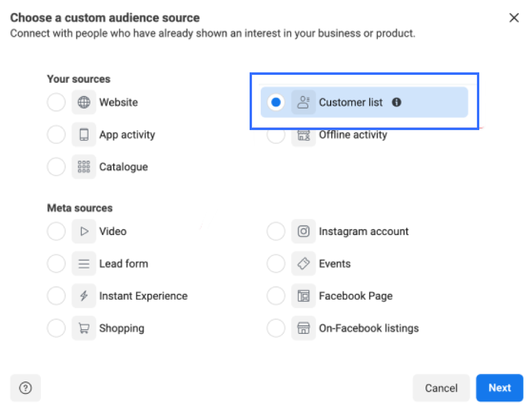Click the grid icon for Catalogue
The image size is (532, 410).
point(84,167)
